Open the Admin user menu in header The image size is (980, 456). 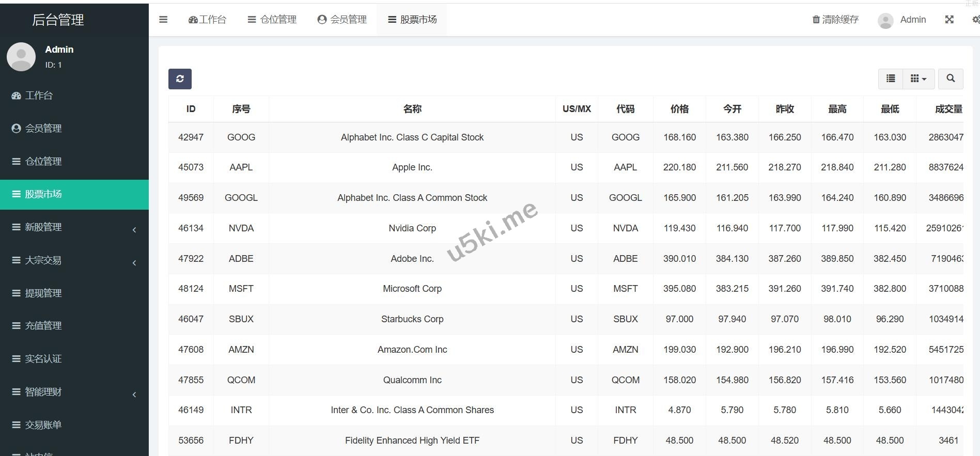click(902, 20)
